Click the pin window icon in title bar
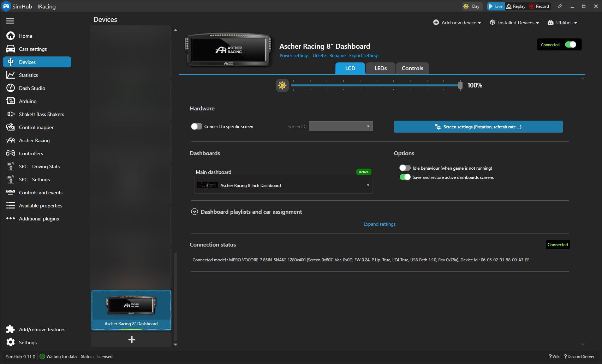 pos(560,6)
